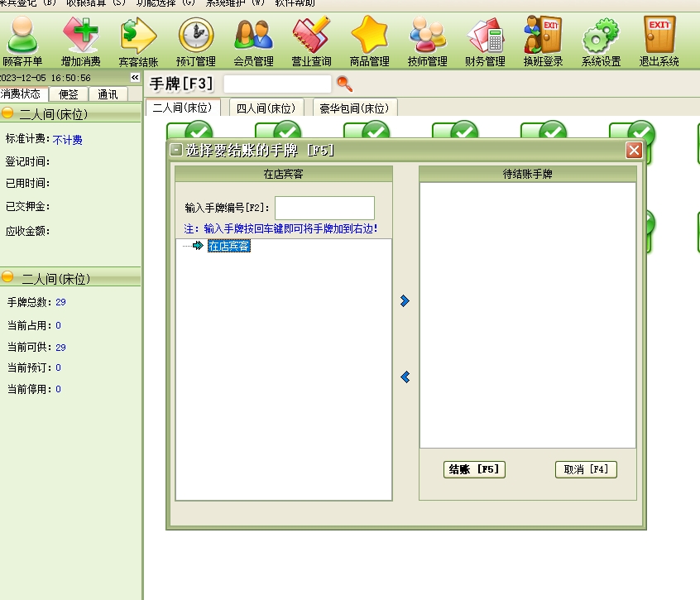Click the search magnifier beside 手牌 field

(344, 84)
